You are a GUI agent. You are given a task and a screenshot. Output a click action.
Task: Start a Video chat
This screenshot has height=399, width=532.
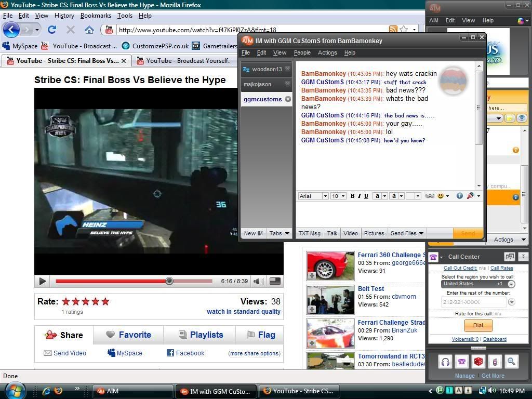click(351, 233)
